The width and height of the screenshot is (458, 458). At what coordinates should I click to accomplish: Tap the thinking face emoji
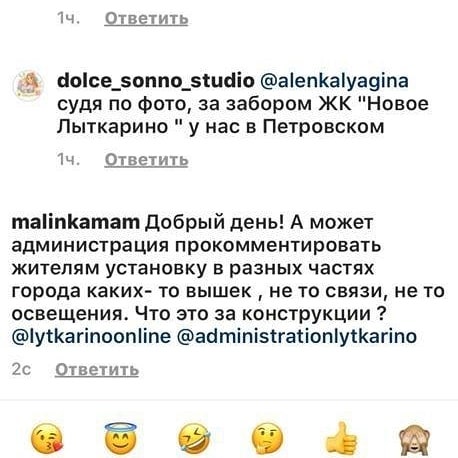pyautogui.click(x=267, y=438)
